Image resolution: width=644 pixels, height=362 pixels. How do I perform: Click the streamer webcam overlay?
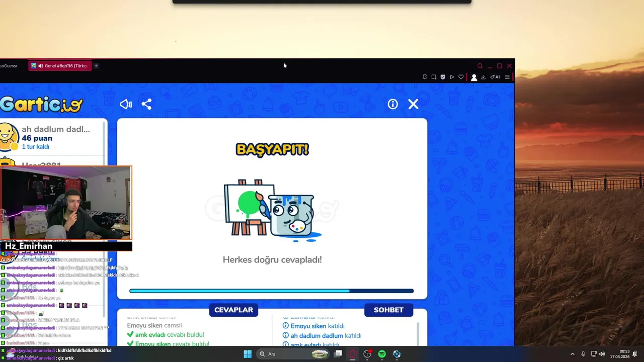click(x=66, y=203)
